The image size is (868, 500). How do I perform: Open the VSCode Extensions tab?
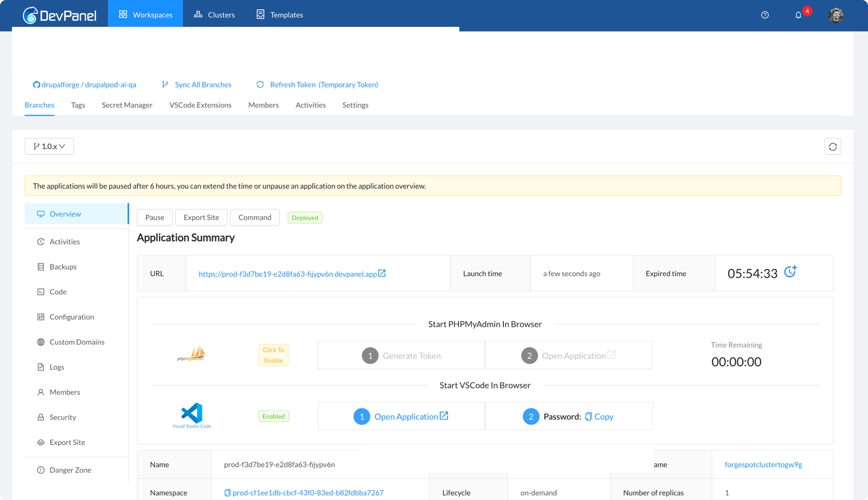pyautogui.click(x=200, y=105)
